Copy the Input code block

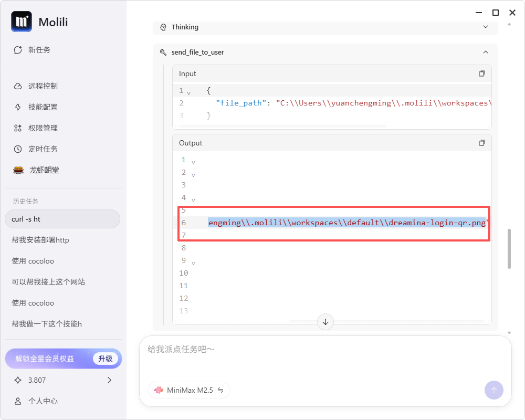coord(481,74)
